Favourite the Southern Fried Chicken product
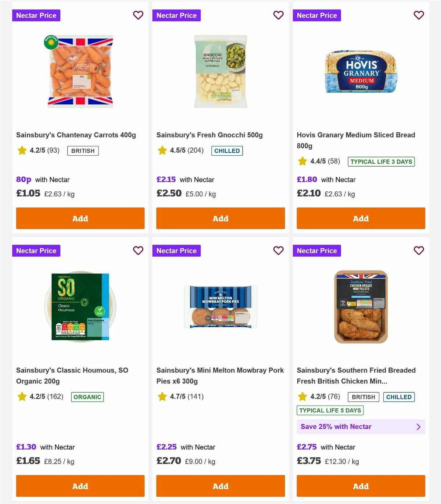This screenshot has width=441, height=504. (419, 251)
